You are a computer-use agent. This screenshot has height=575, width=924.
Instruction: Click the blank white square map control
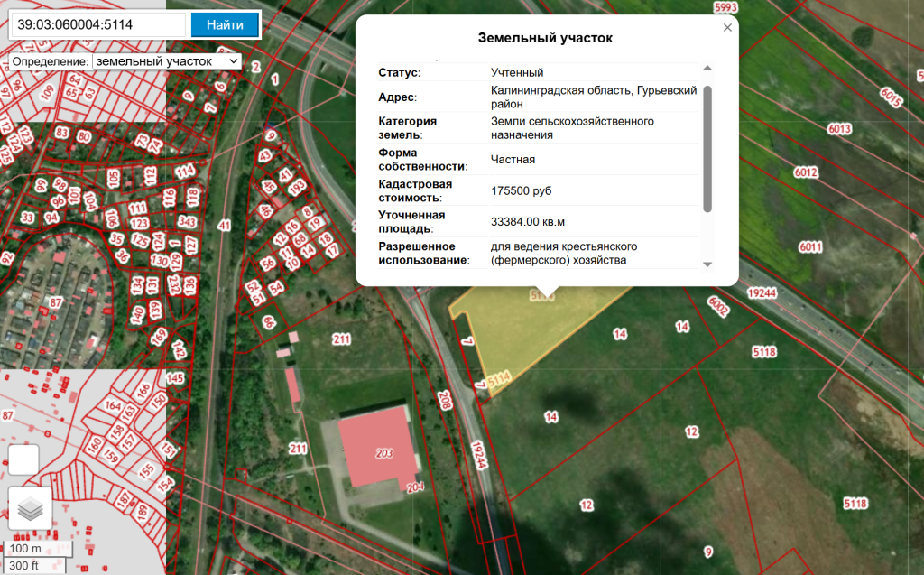pyautogui.click(x=23, y=459)
